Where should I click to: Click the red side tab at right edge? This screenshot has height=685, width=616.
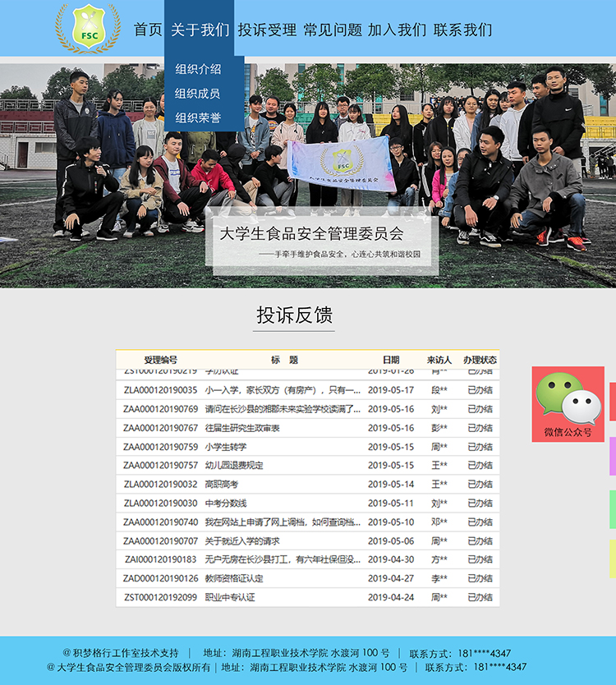[613, 402]
